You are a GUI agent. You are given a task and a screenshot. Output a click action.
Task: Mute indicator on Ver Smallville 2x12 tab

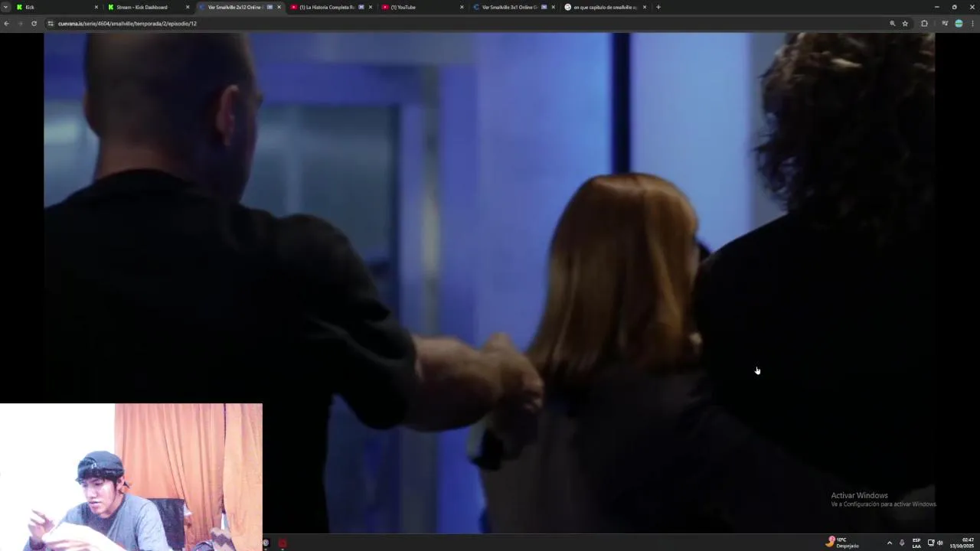(269, 7)
